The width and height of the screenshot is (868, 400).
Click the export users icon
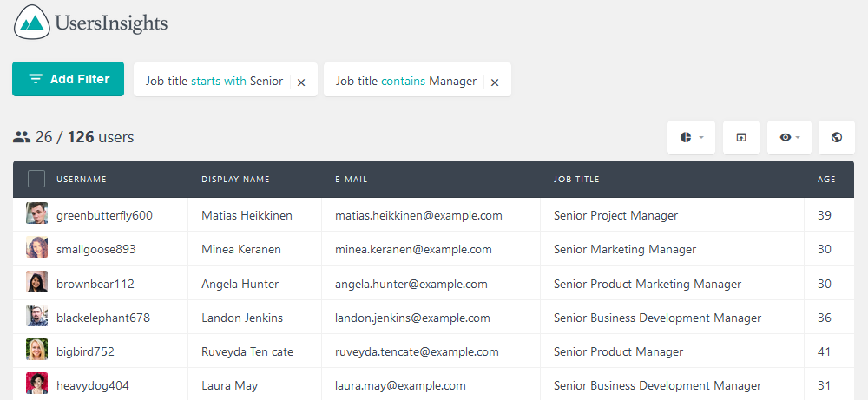click(740, 137)
